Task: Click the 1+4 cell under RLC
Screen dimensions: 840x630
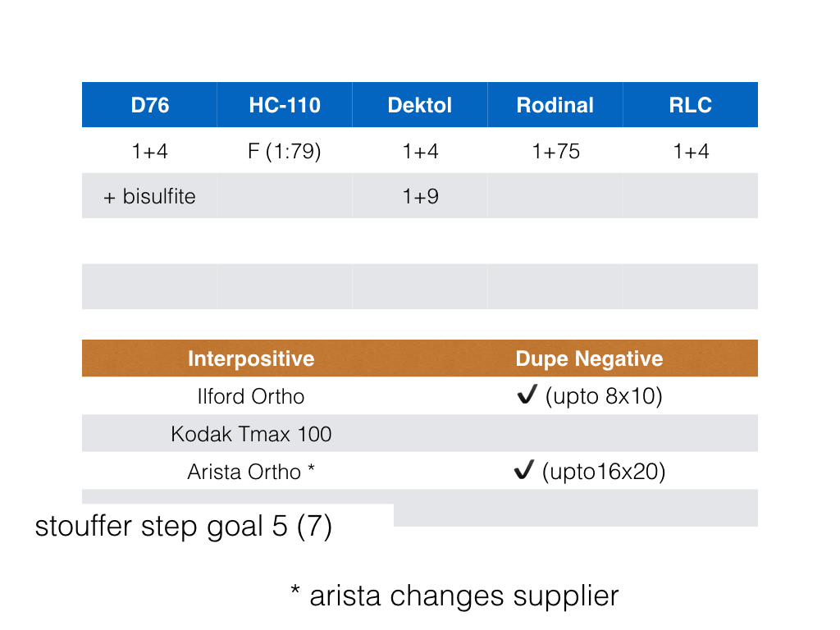Action: pos(691,151)
